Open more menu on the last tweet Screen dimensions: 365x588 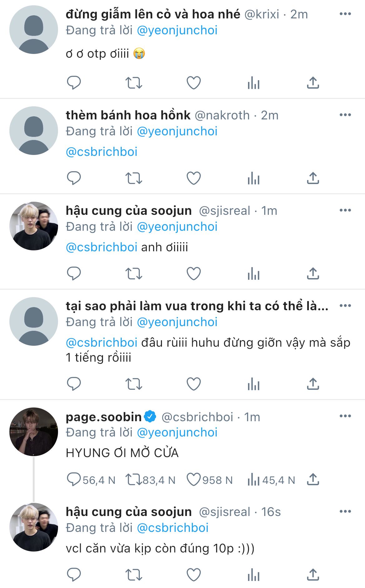click(x=345, y=512)
